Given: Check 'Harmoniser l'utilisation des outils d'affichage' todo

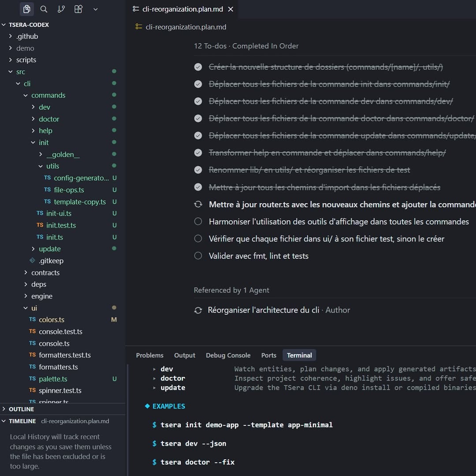Looking at the screenshot, I should coord(198,222).
